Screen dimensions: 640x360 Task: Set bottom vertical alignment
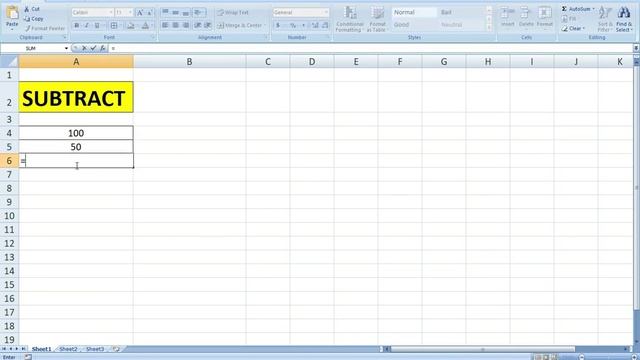tap(186, 13)
